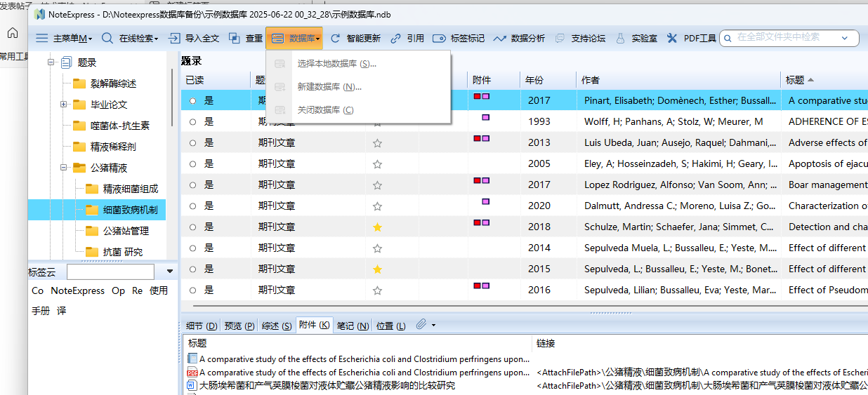Screen dimensions: 868x395
Task: Sort by the 作者 column header
Action: (x=678, y=80)
